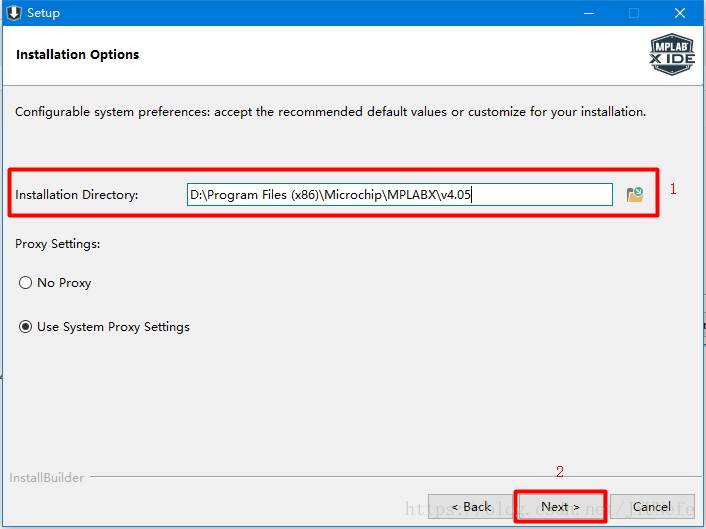Click the InstallBuilder text at the bottom
This screenshot has width=706, height=529.
tap(46, 478)
